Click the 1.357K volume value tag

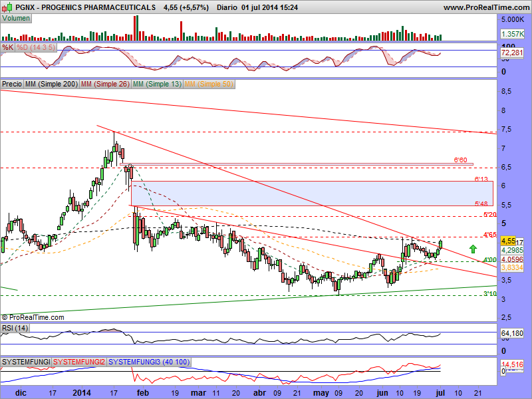click(x=512, y=34)
